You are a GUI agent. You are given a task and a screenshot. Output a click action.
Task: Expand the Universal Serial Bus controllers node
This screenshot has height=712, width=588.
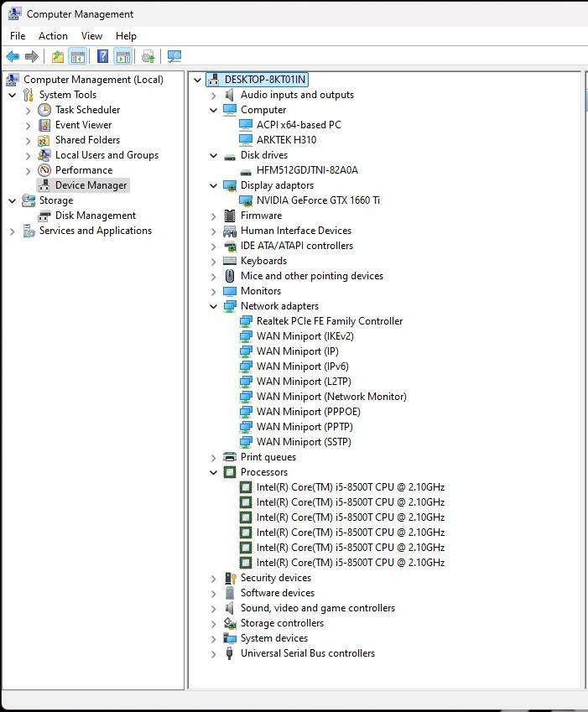[214, 653]
